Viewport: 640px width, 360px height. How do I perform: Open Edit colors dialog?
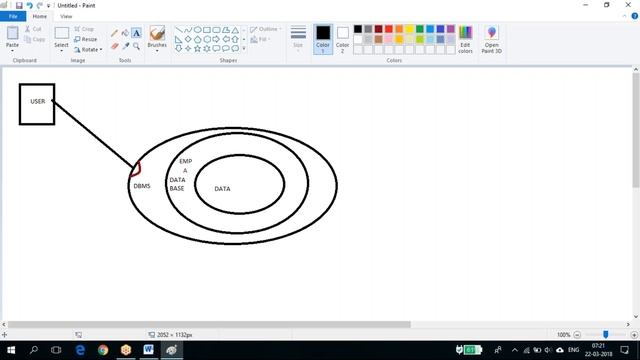coord(465,40)
